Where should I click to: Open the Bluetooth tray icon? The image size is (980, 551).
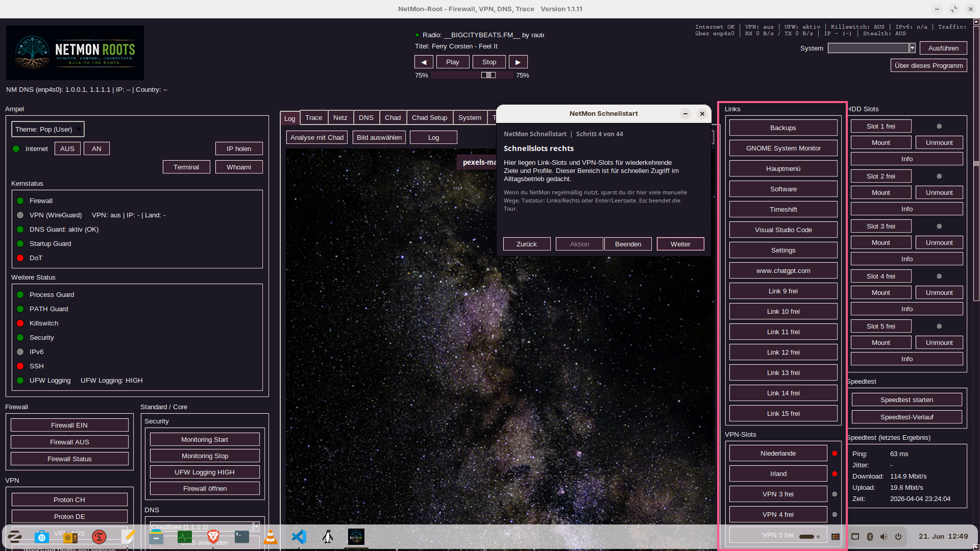pyautogui.click(x=870, y=537)
